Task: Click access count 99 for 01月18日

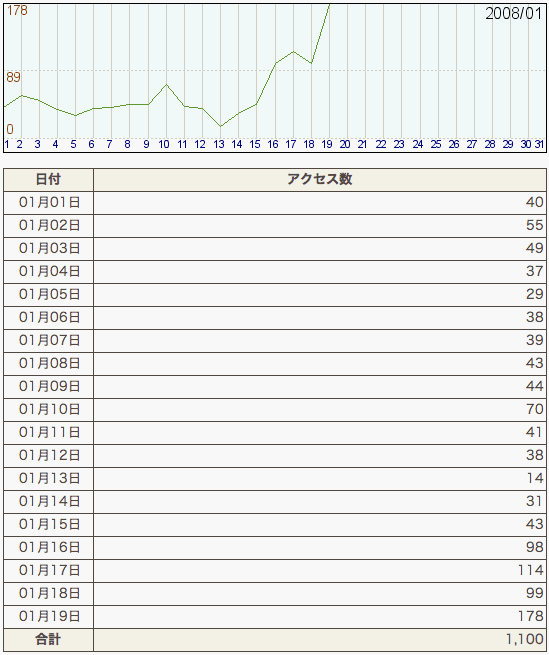Action: tap(534, 593)
